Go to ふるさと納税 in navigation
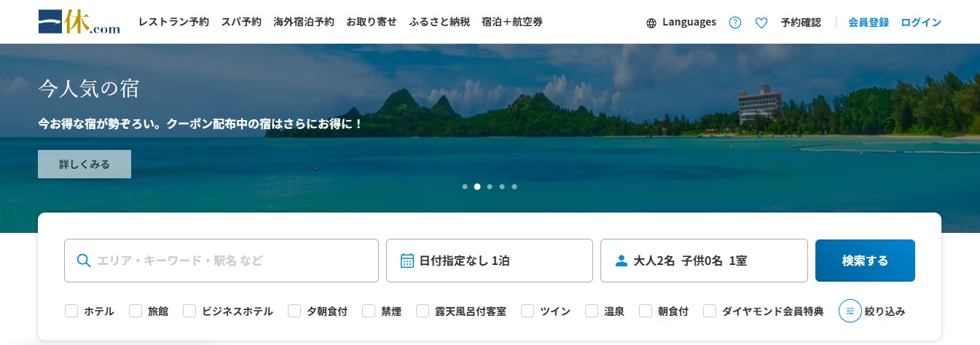980x345 pixels. point(439,22)
